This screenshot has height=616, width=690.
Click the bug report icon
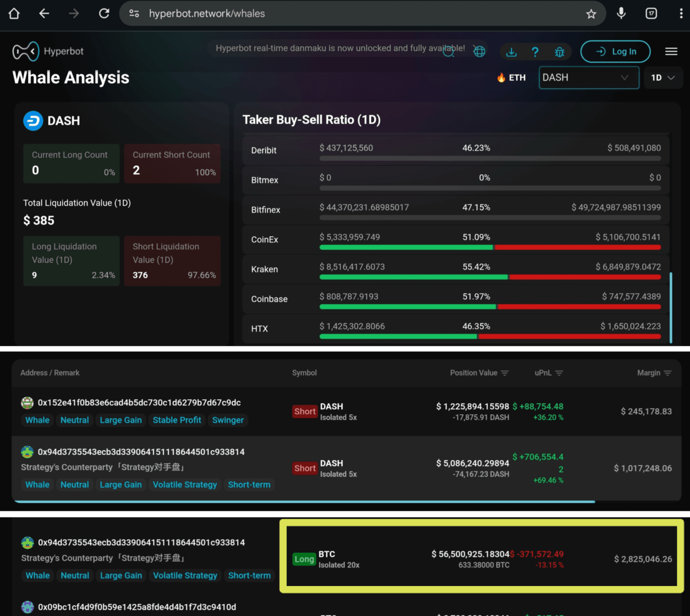[x=559, y=52]
